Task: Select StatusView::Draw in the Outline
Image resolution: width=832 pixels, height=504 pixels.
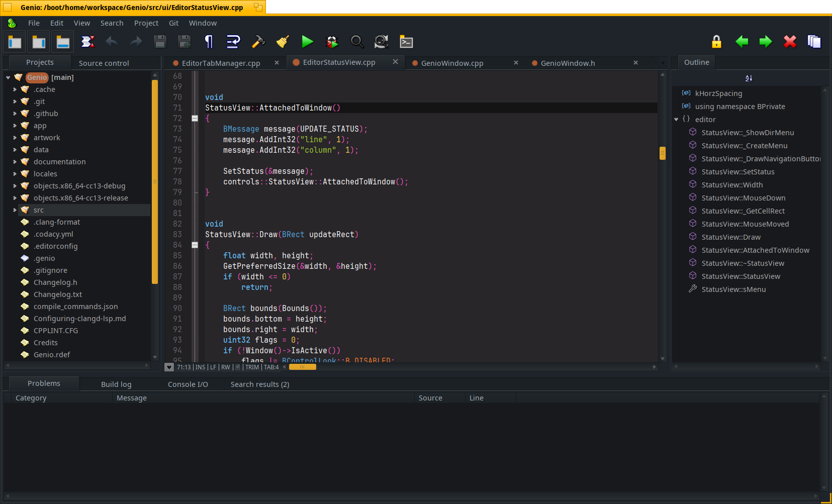Action: (730, 237)
